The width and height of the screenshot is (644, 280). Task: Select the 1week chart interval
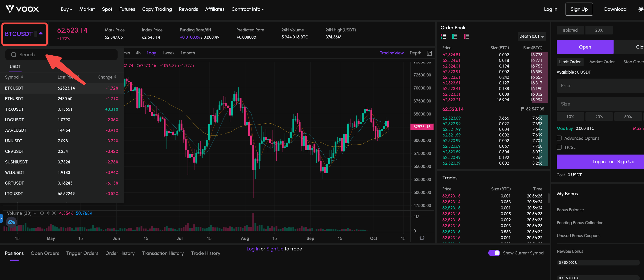tap(168, 53)
